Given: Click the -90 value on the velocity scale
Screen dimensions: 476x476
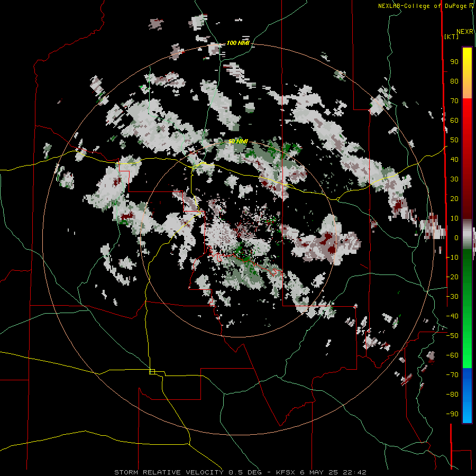Looking at the screenshot, I should 452,414.
